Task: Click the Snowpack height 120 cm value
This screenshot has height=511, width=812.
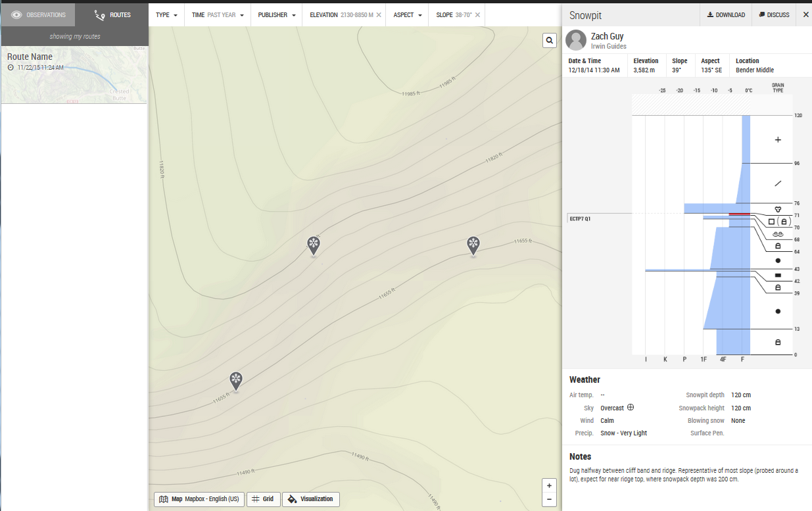Action: click(x=741, y=408)
